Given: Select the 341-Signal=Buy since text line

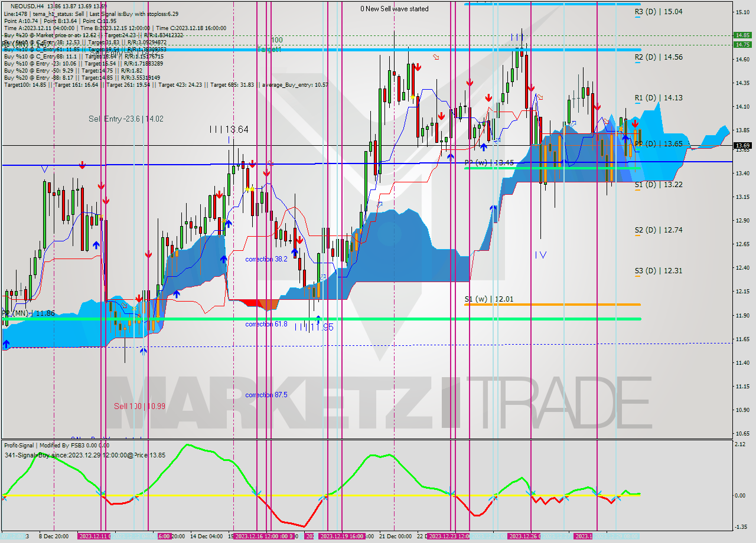Looking at the screenshot, I should pyautogui.click(x=84, y=456).
